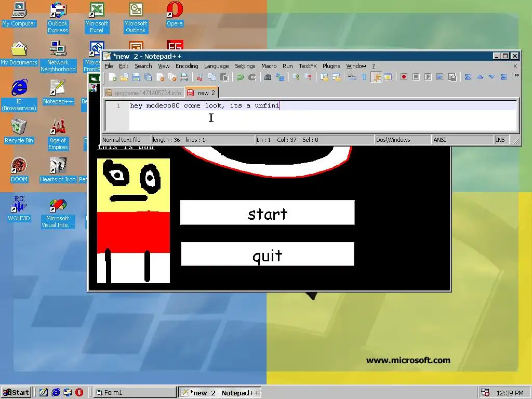Toggle Show All Characters icon
532x399 pixels.
point(364,77)
